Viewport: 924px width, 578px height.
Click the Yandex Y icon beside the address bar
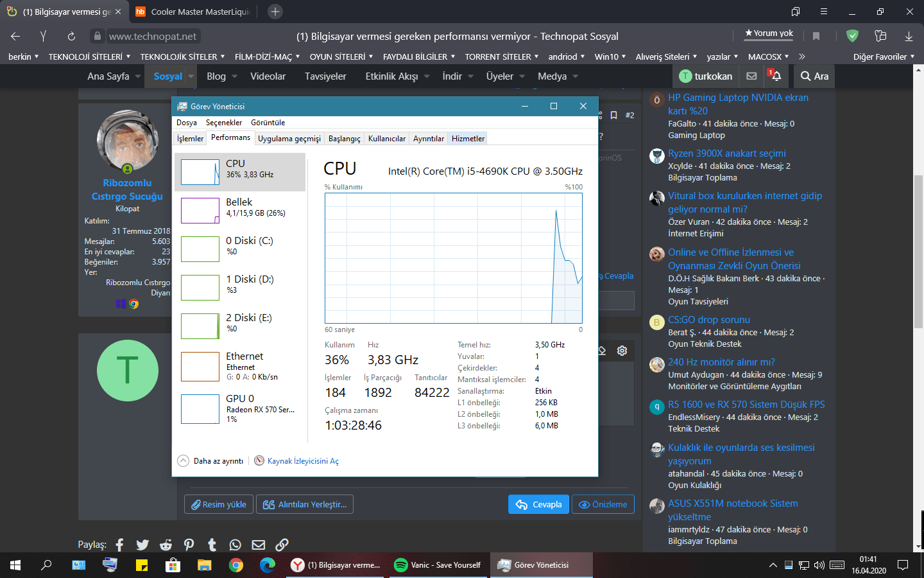click(43, 36)
